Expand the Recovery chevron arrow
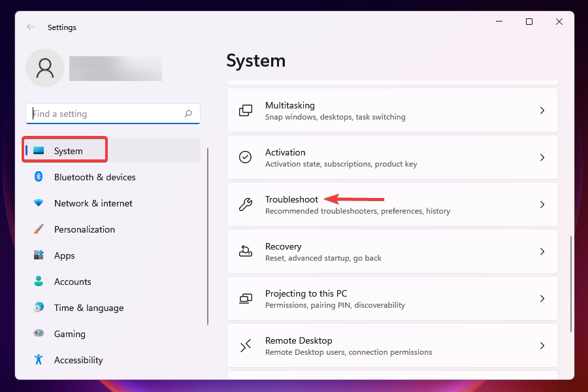 coord(542,252)
